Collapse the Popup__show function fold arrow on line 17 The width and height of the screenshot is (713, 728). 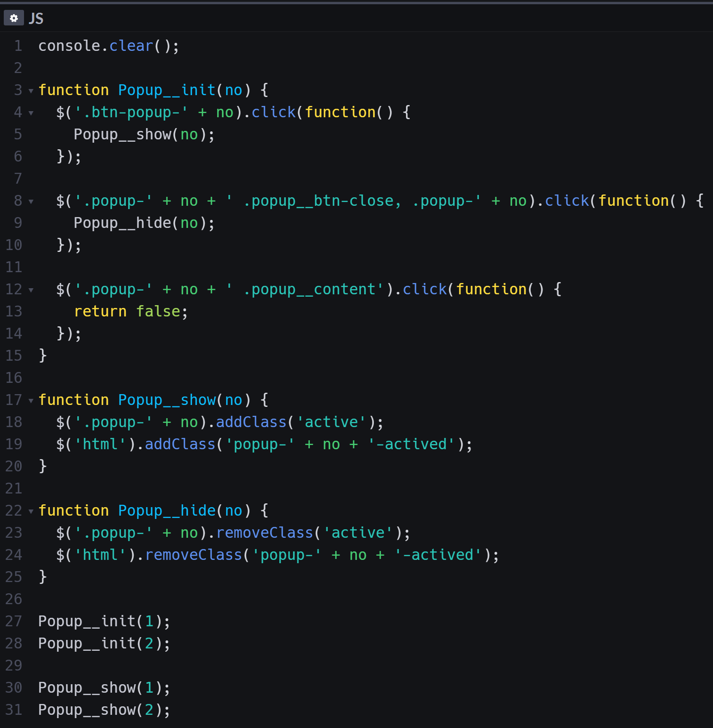pos(31,400)
